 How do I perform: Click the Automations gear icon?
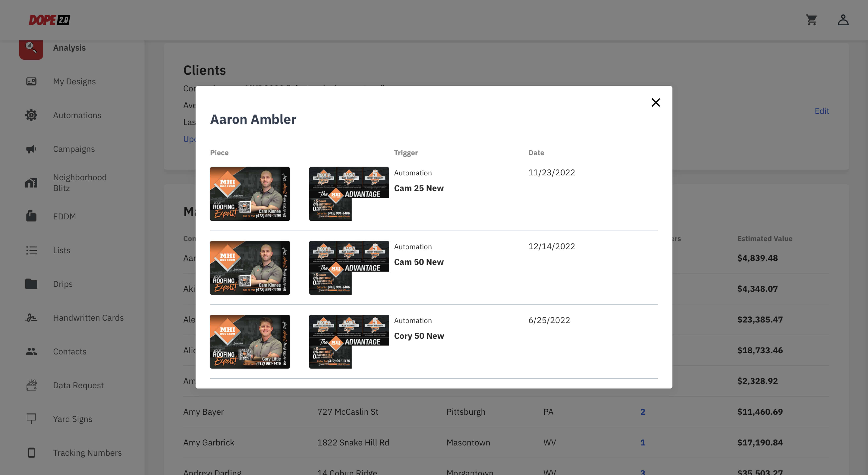click(x=31, y=115)
